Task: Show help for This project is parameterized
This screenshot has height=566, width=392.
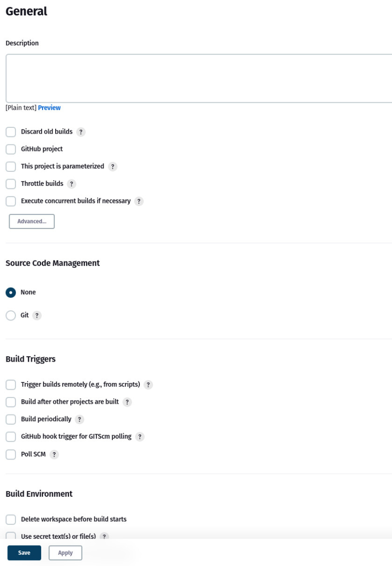Action: (112, 166)
